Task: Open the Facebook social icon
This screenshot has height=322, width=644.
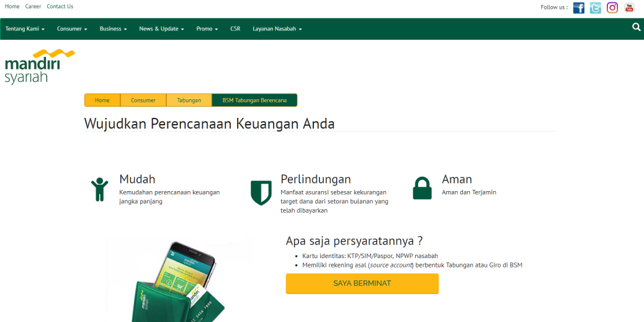Action: (x=579, y=8)
